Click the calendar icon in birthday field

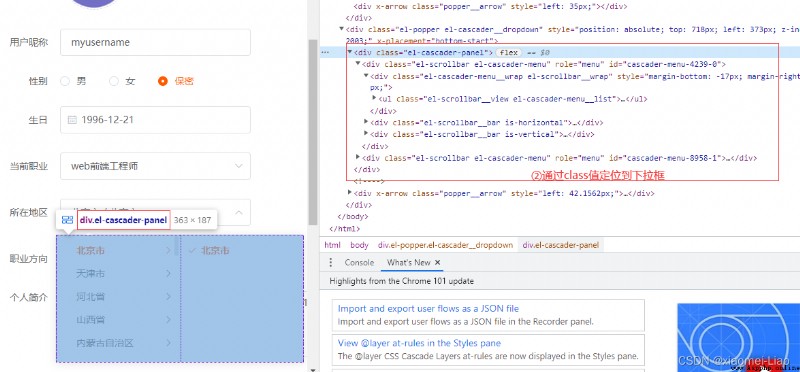coord(72,120)
